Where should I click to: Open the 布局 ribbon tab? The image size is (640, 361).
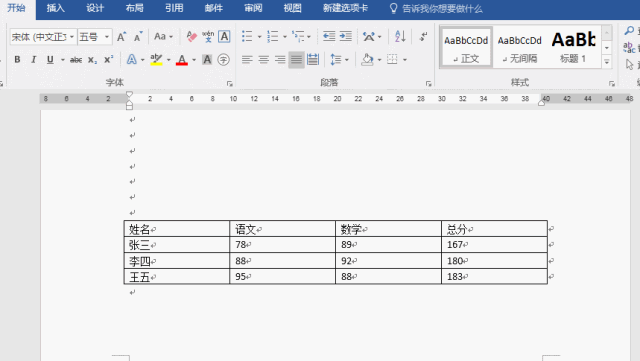tap(135, 8)
